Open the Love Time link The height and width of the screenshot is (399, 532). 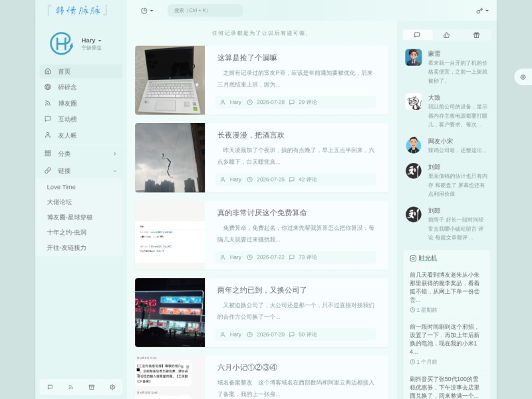[61, 187]
